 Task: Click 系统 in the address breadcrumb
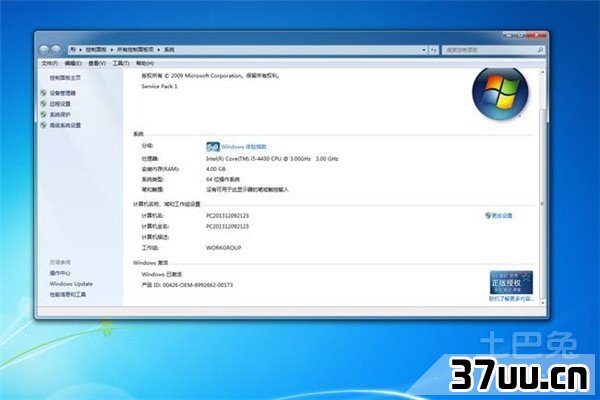point(169,50)
